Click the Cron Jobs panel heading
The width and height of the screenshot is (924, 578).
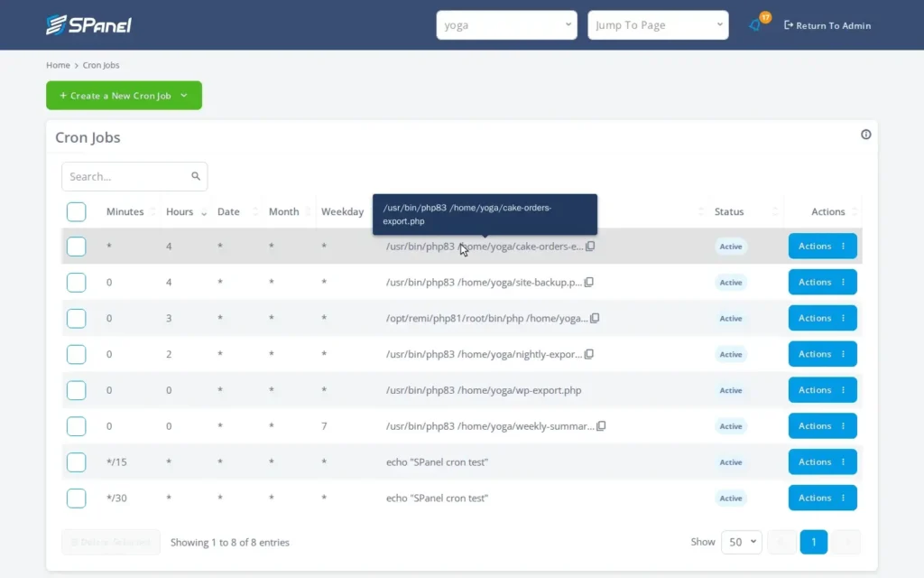88,137
